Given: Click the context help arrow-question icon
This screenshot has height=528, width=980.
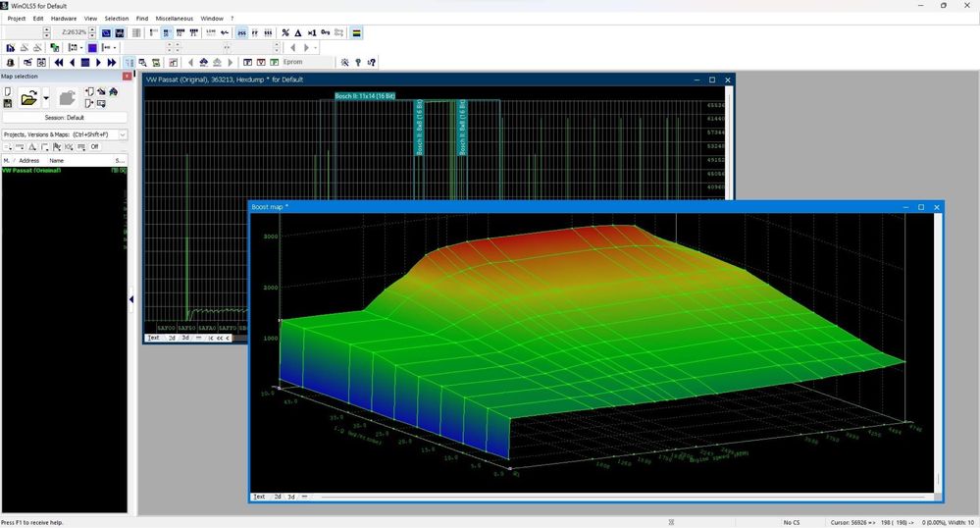Looking at the screenshot, I should (371, 63).
